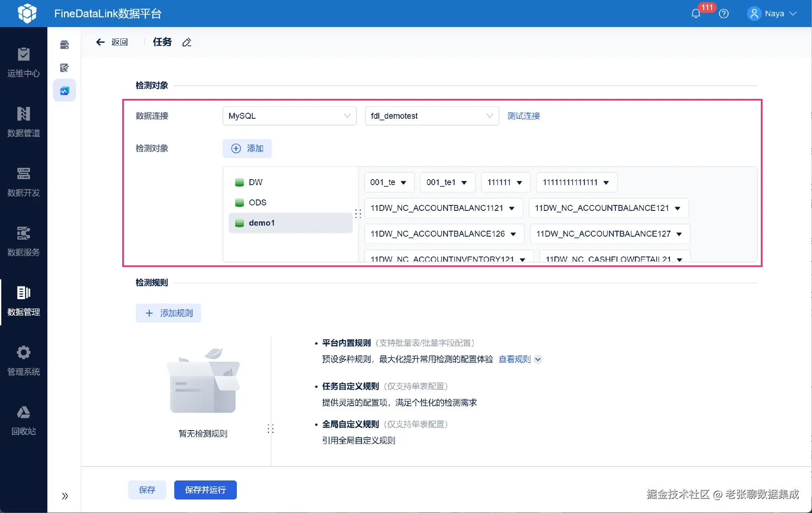Image resolution: width=812 pixels, height=513 pixels.
Task: Expand the sidebar with double-chevron icon
Action: pyautogui.click(x=65, y=496)
